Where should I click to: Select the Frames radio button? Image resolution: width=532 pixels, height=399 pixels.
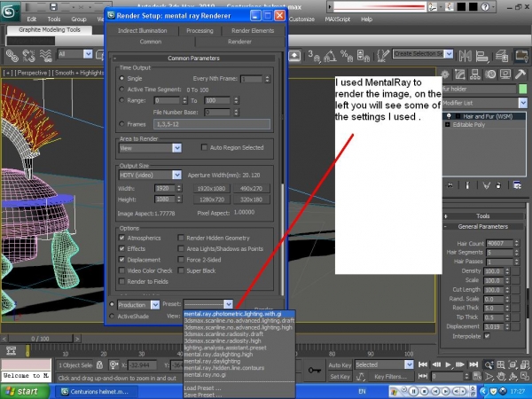[x=121, y=124]
